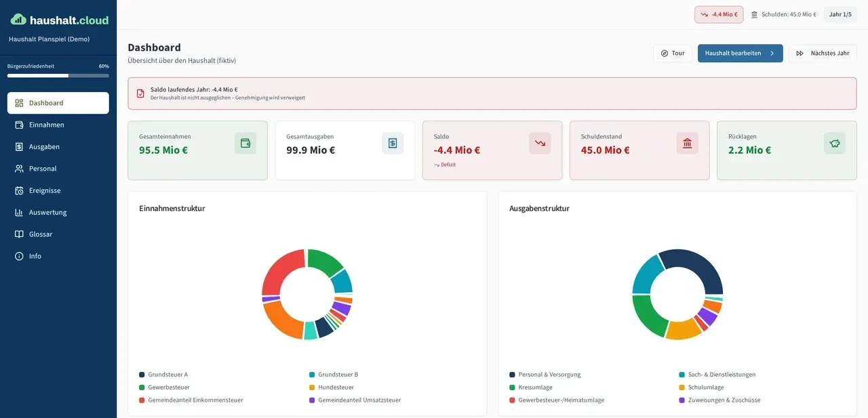The image size is (868, 418).
Task: Click the Gewerbesteuer legend color dot
Action: coord(142,388)
